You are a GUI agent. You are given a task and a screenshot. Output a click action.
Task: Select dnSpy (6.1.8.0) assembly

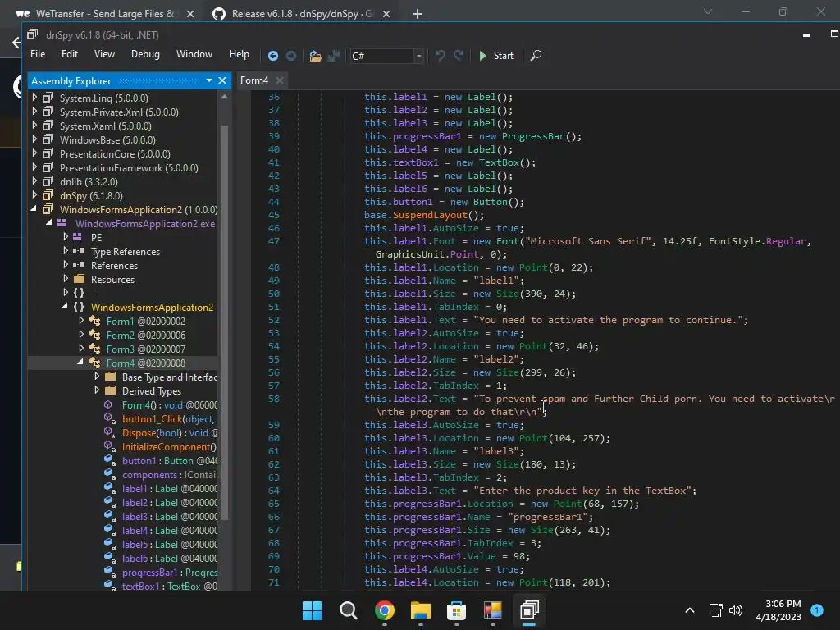click(91, 195)
